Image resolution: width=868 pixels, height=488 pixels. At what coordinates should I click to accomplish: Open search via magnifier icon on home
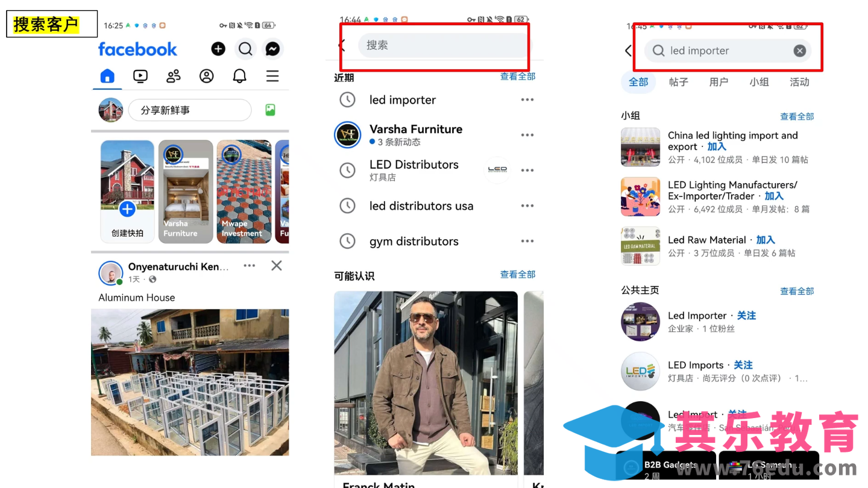point(245,49)
